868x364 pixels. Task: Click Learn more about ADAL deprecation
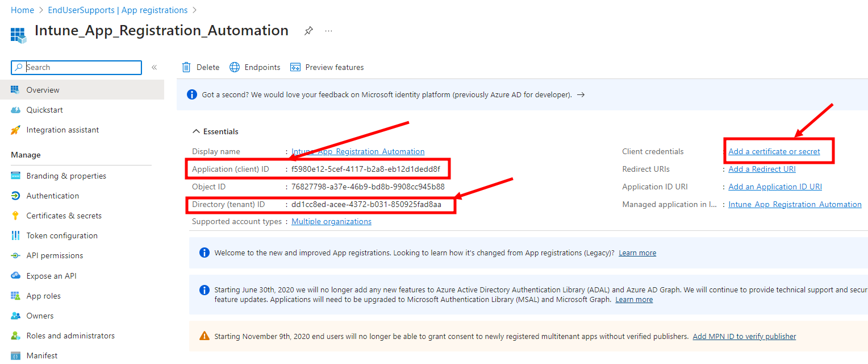point(634,300)
